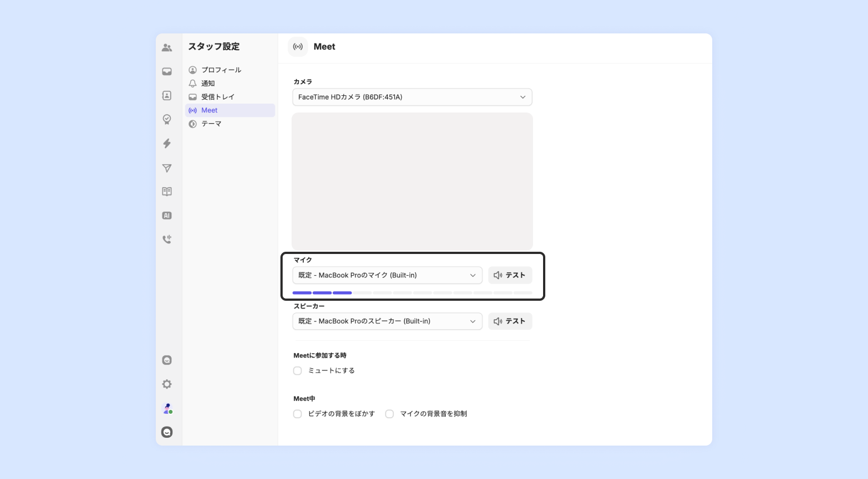
Task: Click the テスト button next to microphone
Action: [x=510, y=275]
